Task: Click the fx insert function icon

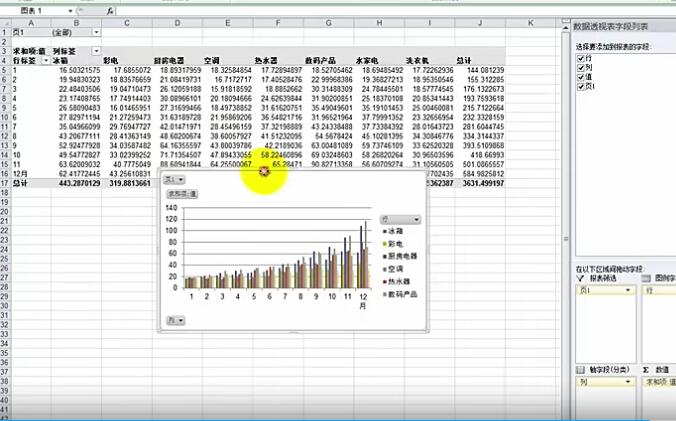Action: (111, 9)
